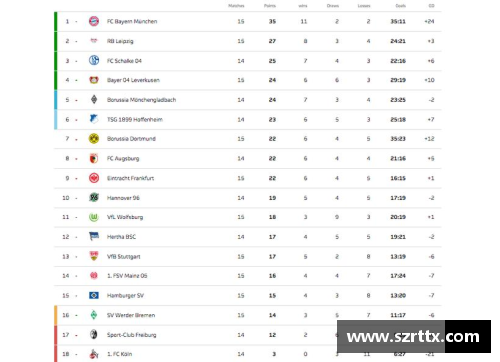Viewport: 500px width, 362px height.
Task: Open the Borussia Mönchengladbach team link
Action: point(141,100)
